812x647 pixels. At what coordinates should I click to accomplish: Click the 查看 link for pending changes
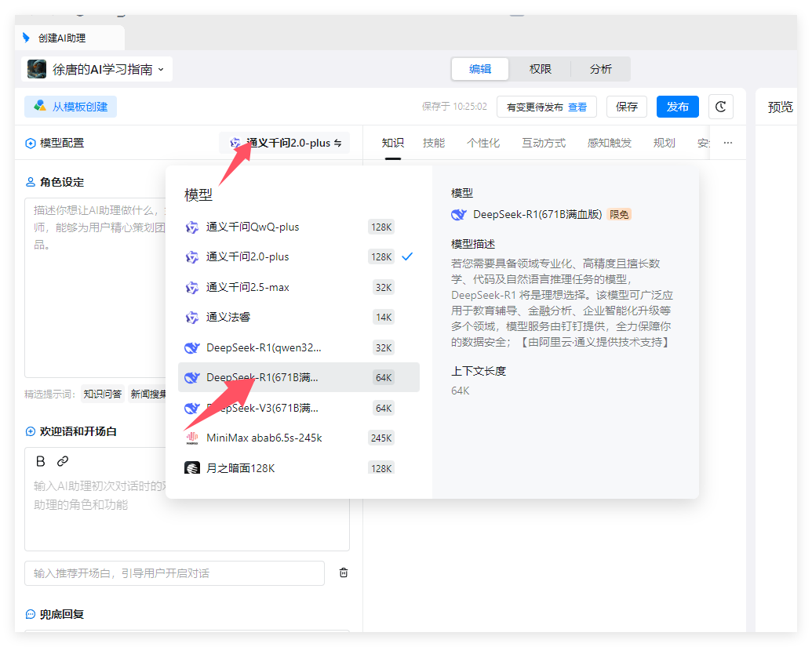coord(577,107)
